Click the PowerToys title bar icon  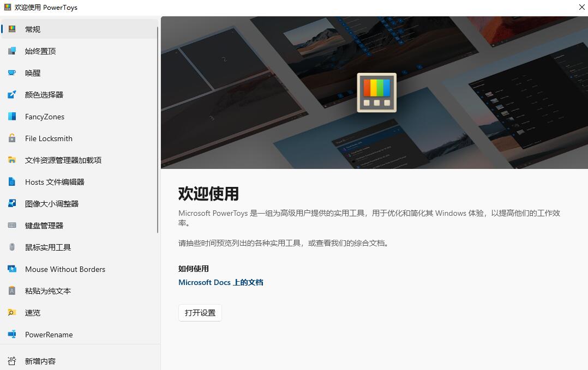pyautogui.click(x=8, y=7)
